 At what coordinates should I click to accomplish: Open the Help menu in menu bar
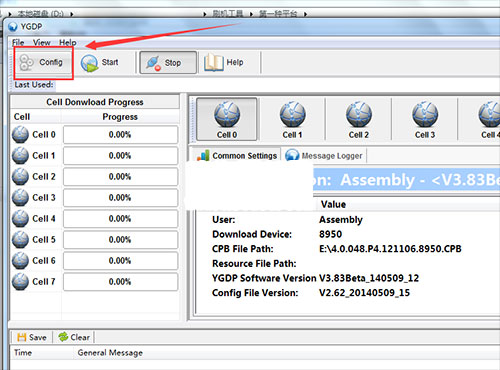pyautogui.click(x=68, y=43)
